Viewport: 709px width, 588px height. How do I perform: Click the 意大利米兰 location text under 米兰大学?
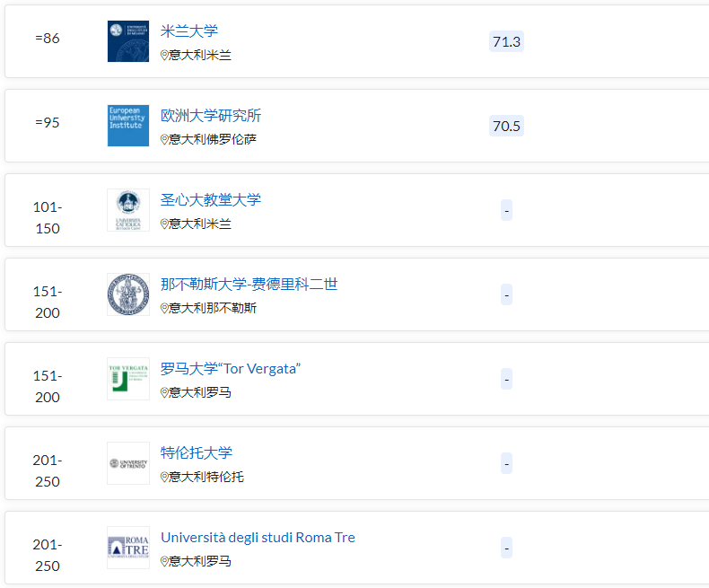coord(200,55)
